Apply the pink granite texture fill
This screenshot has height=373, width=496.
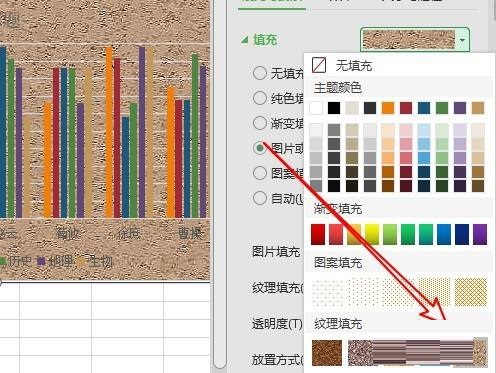click(x=361, y=353)
